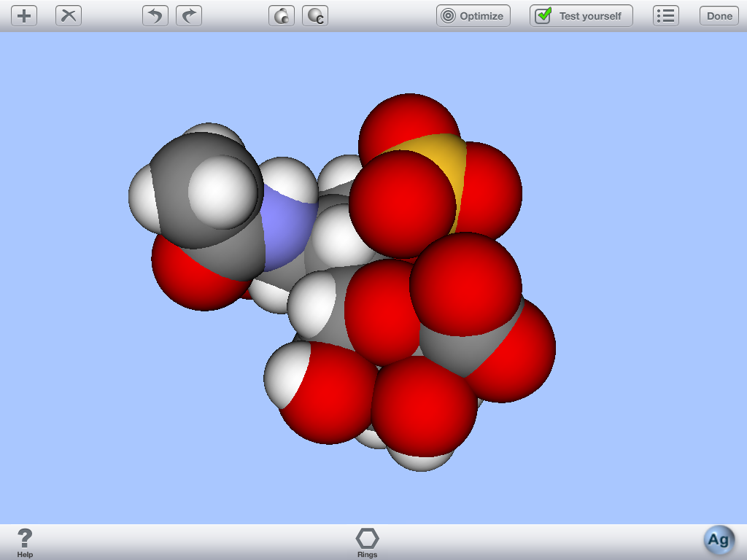747x560 pixels.
Task: Click the add atom plus button
Action: point(24,16)
